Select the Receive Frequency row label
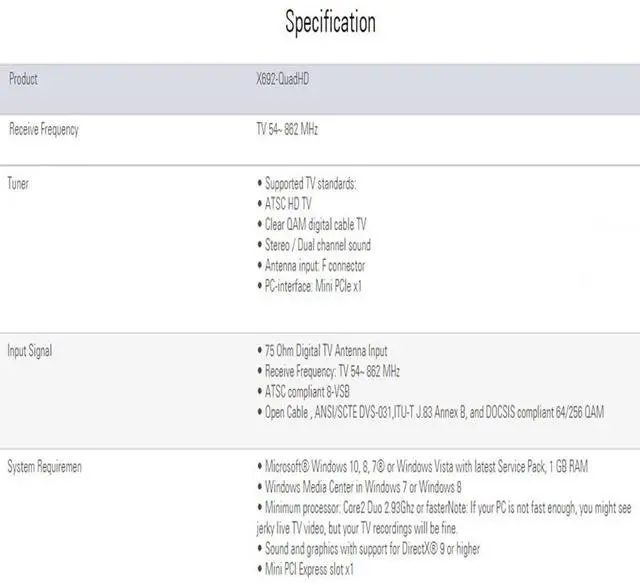640x585 pixels. point(43,129)
